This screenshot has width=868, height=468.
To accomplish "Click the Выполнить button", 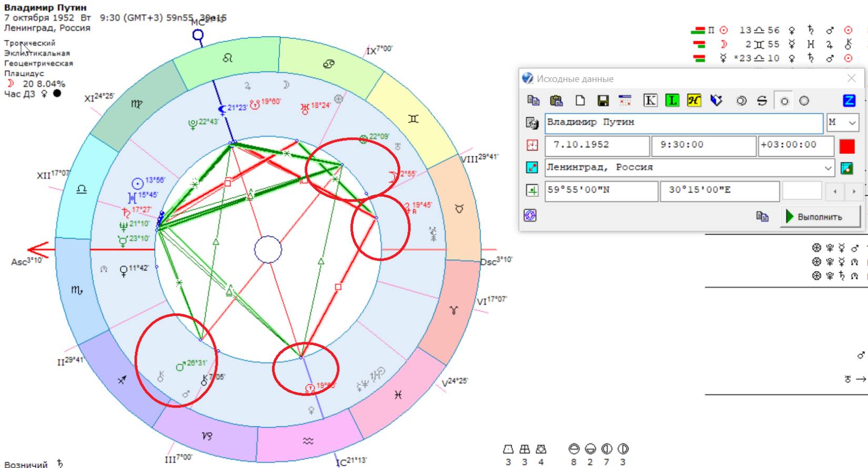I will point(820,217).
